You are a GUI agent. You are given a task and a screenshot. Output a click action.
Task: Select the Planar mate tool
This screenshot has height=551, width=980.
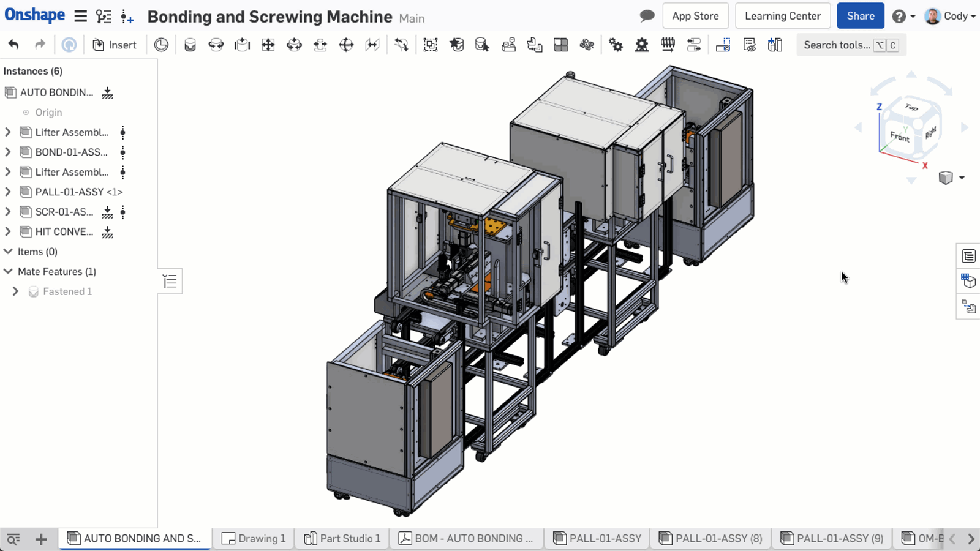click(268, 44)
